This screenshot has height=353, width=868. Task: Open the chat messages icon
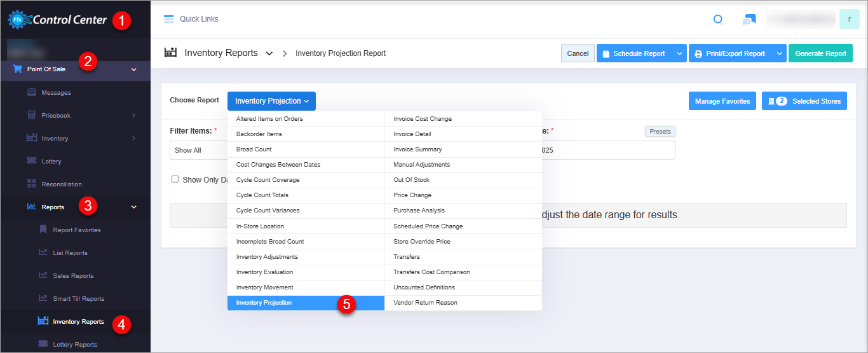749,20
